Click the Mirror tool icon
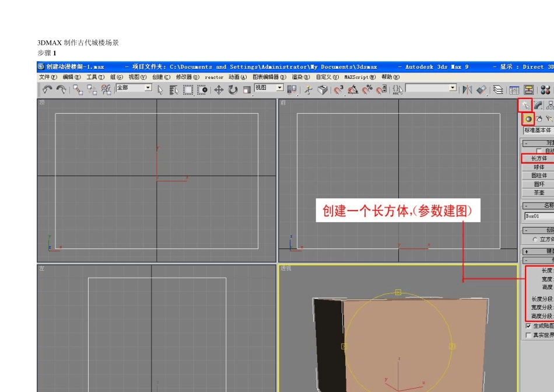Viewport: 554px width, 392px height. (467, 89)
